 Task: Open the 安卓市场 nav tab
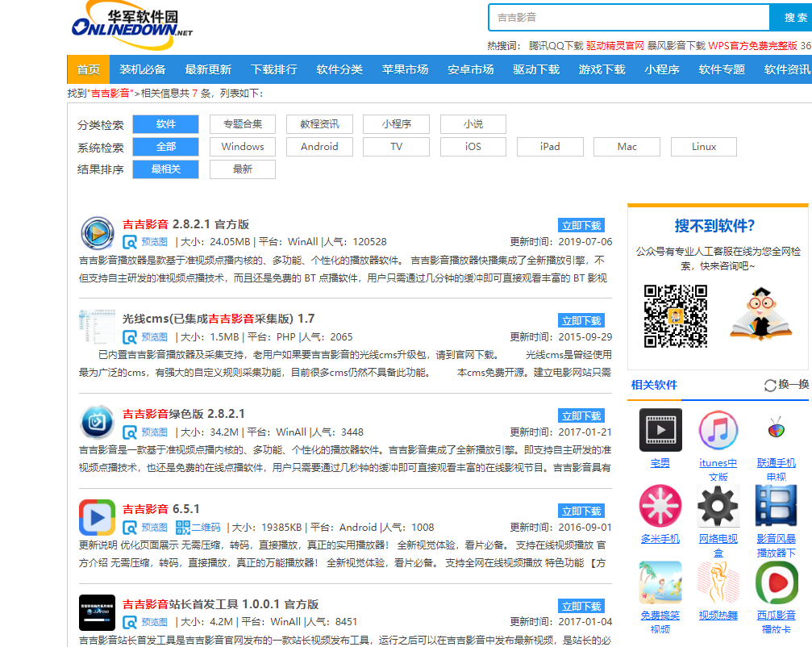(471, 69)
